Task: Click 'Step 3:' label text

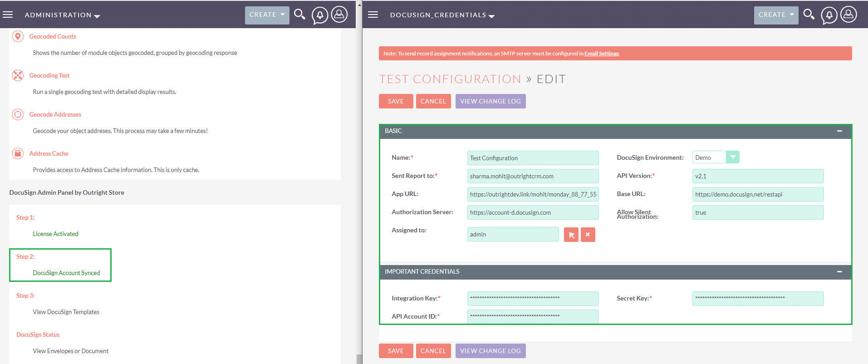Action: point(25,295)
